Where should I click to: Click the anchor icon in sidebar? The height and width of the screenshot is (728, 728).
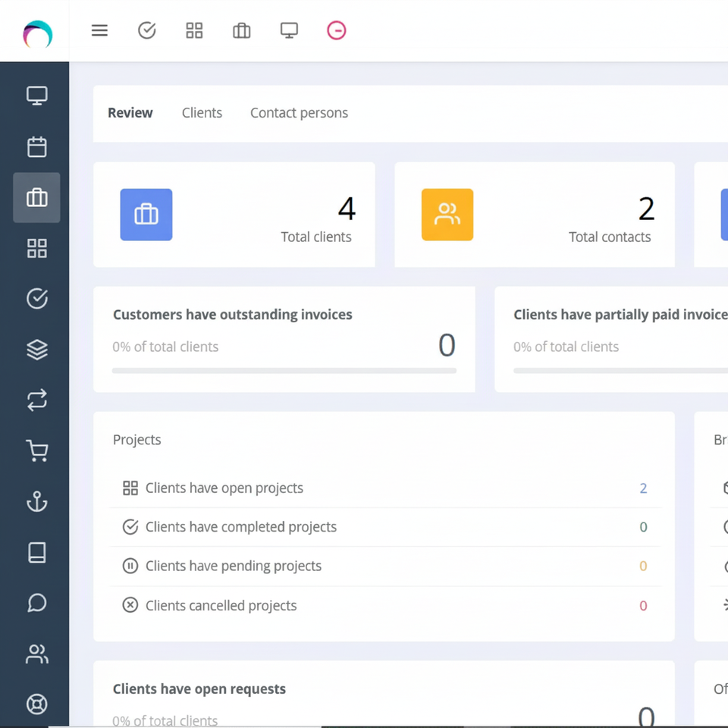(x=36, y=502)
